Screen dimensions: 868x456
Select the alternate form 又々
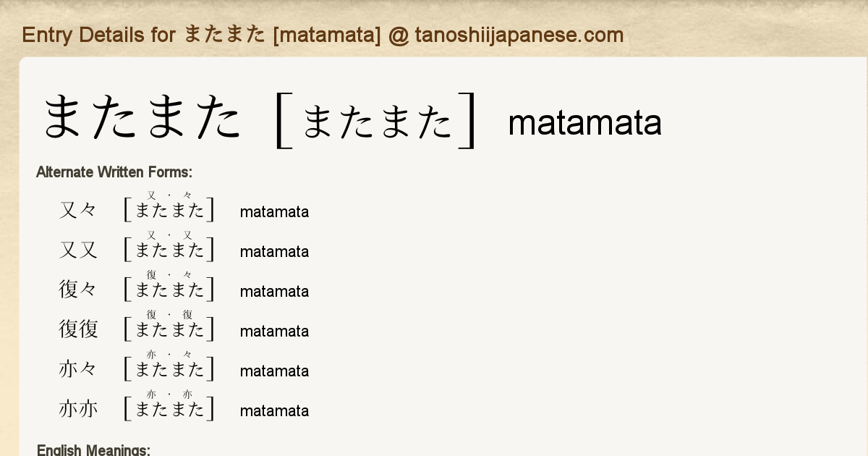[78, 211]
